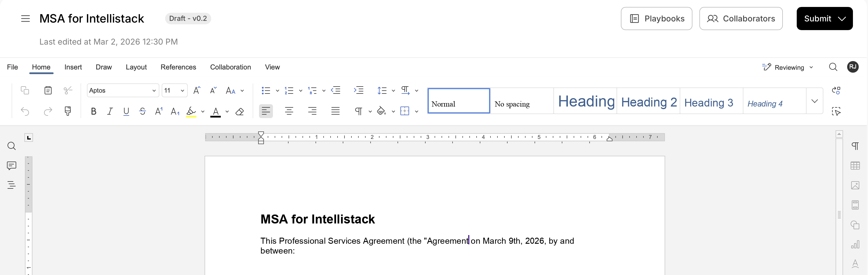Viewport: 868px width, 275px height.
Task: Toggle italic formatting
Action: pos(110,111)
